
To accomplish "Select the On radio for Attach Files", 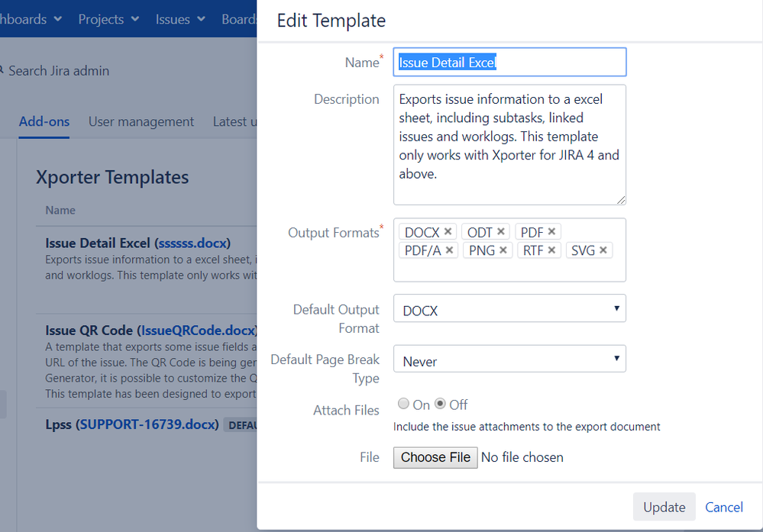I will click(403, 403).
